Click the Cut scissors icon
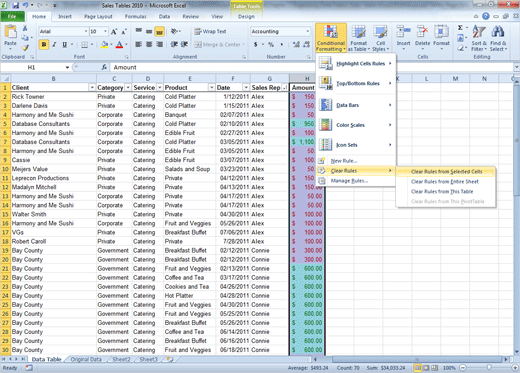 [25, 29]
